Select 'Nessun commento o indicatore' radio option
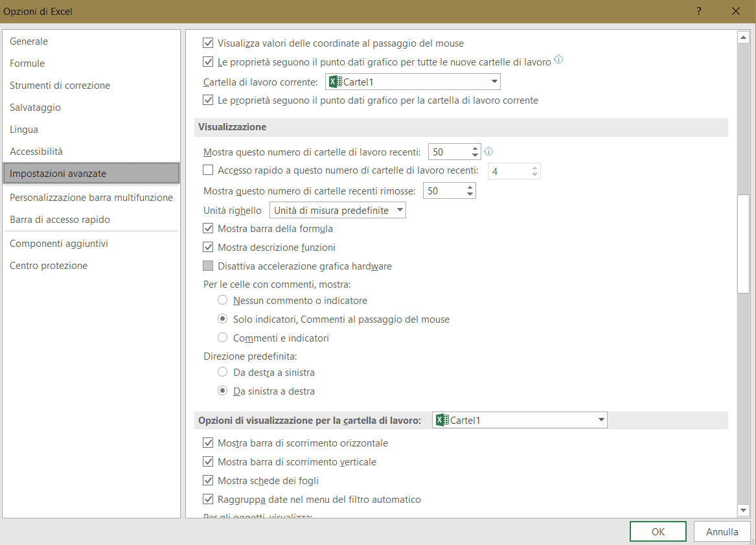The width and height of the screenshot is (756, 545). coord(223,301)
